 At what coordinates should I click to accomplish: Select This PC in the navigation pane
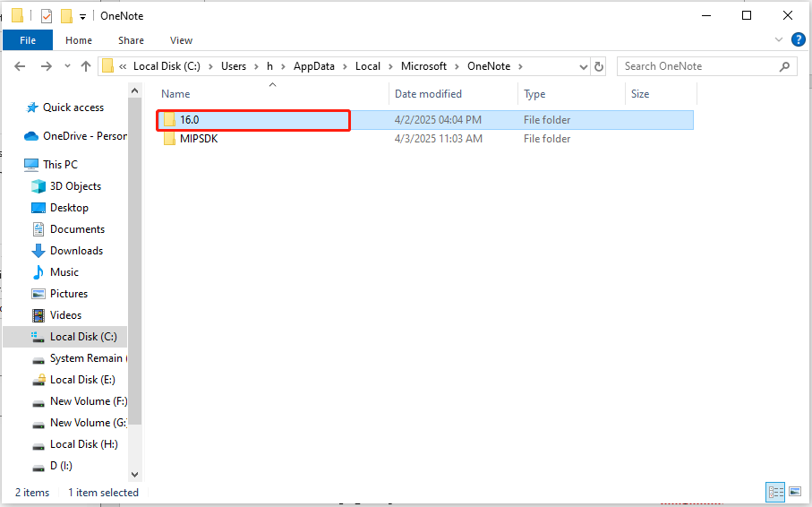tap(51, 164)
